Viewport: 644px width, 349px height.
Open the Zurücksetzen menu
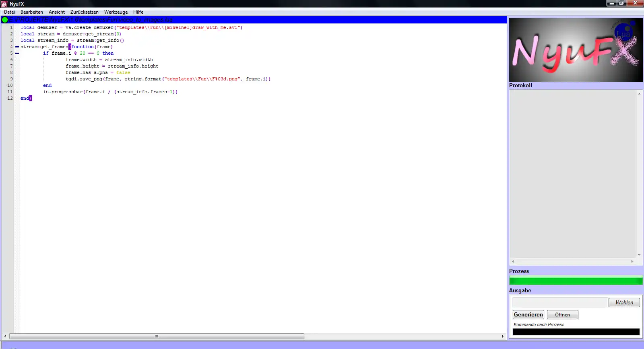(85, 12)
